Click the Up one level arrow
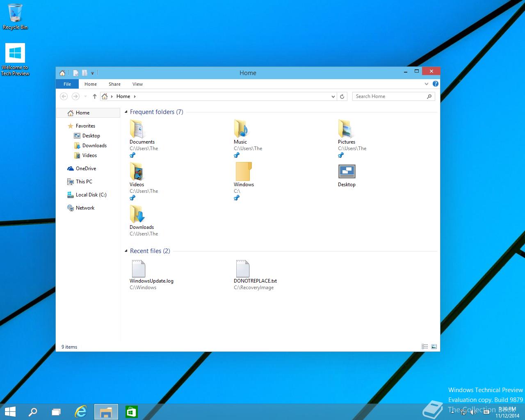The height and width of the screenshot is (420, 525). coord(95,96)
